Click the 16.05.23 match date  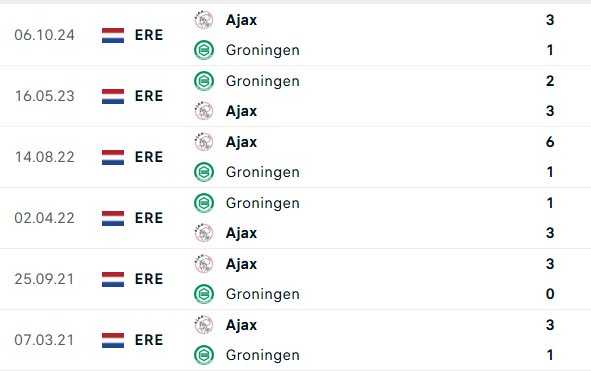pyautogui.click(x=44, y=96)
